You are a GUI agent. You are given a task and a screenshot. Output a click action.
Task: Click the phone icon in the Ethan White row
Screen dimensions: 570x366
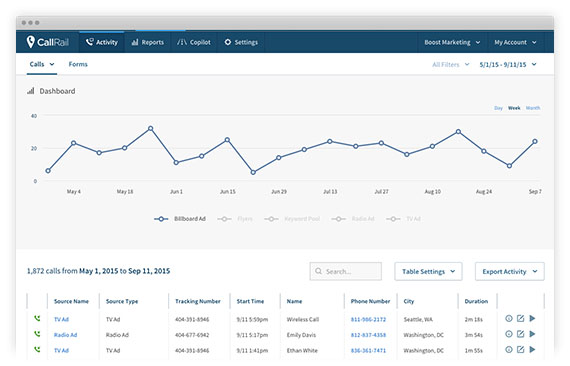coord(37,349)
